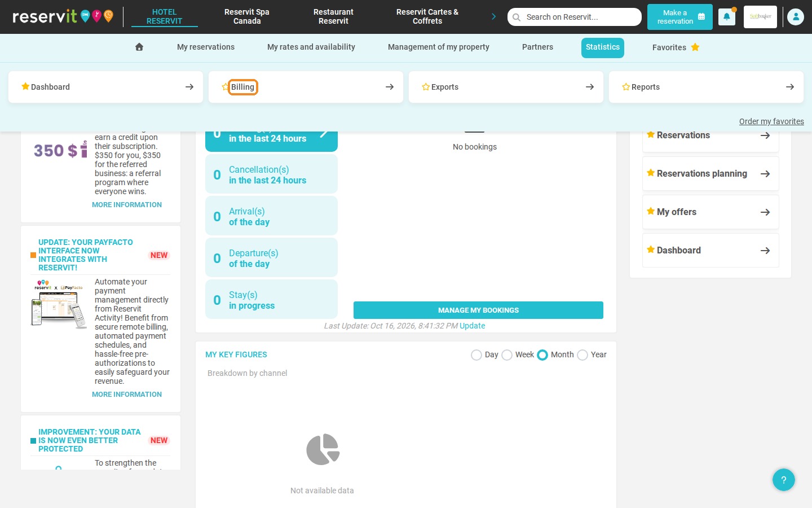Toggle the Exports favorite star
Image resolution: width=812 pixels, height=508 pixels.
pyautogui.click(x=426, y=87)
